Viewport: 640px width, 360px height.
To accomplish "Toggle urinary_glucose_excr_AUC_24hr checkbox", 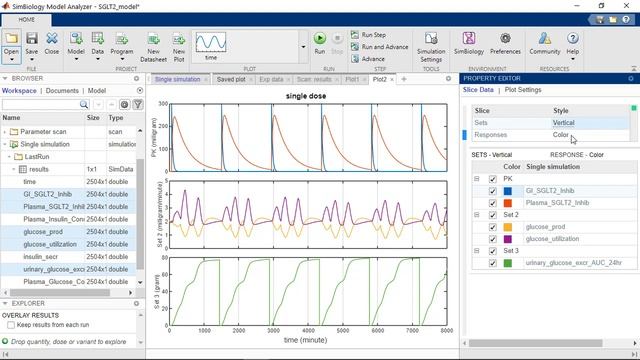I will pos(493,263).
